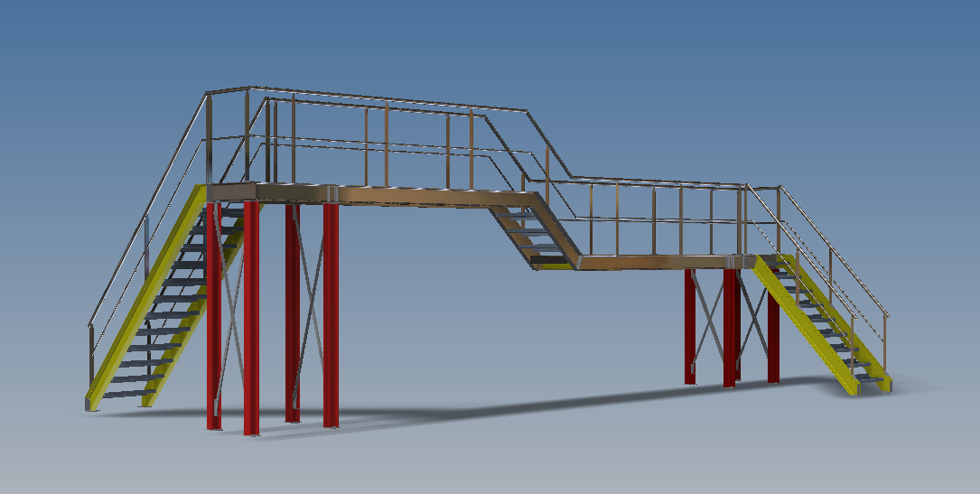
Task: Select the leftmost red support column
Action: tap(214, 316)
